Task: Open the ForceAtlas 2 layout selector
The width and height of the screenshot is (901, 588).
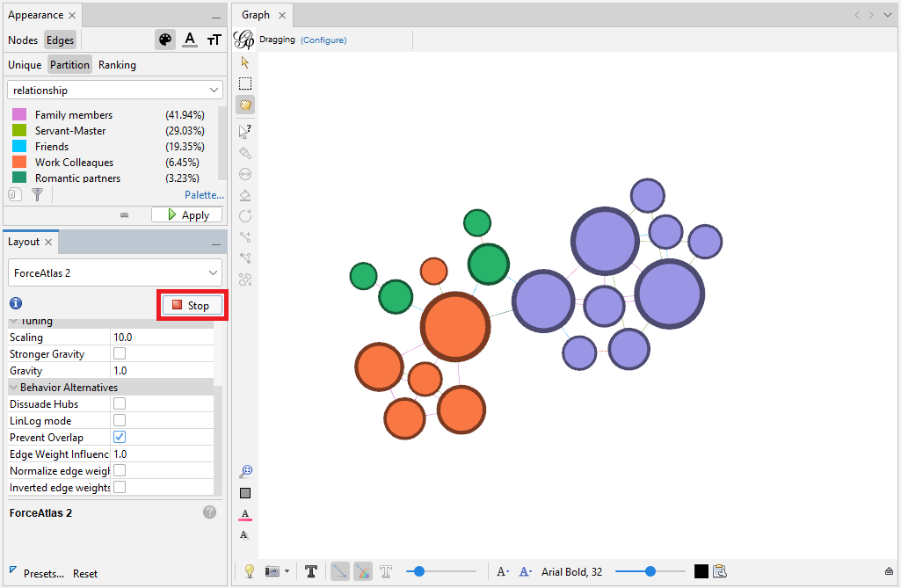Action: (x=114, y=272)
